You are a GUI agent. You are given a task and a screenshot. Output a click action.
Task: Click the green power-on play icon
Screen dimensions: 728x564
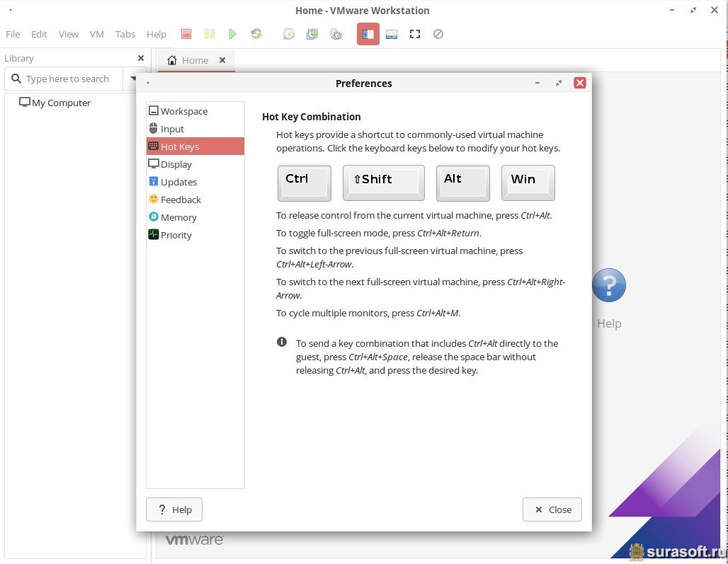point(232,34)
